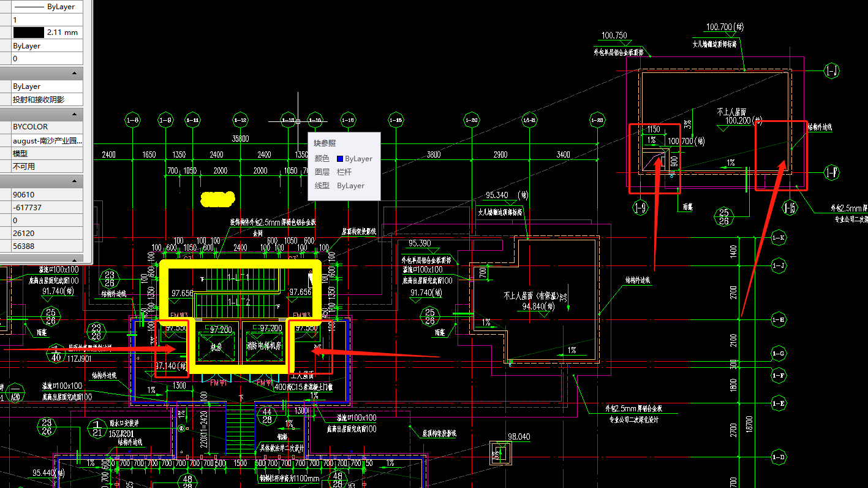Viewport: 868px width, 488px height.
Task: Click the 不可用 property field
Action: 47,166
